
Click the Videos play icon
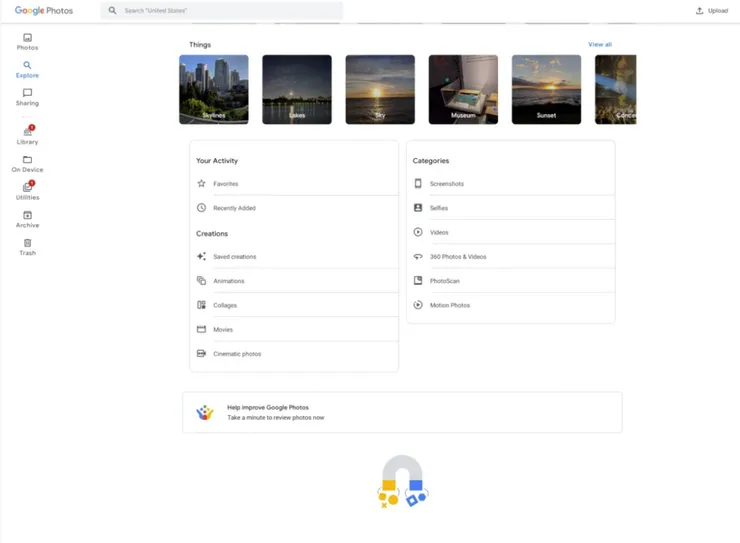[x=418, y=232]
